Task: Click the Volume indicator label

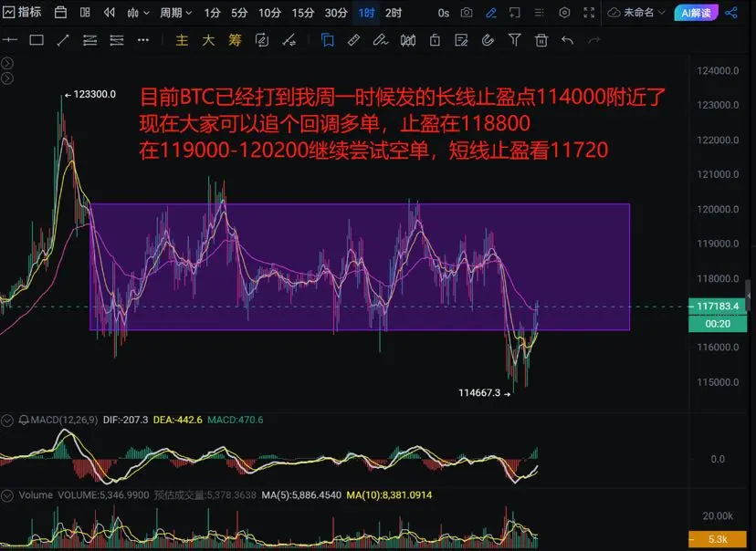Action: 36,495
